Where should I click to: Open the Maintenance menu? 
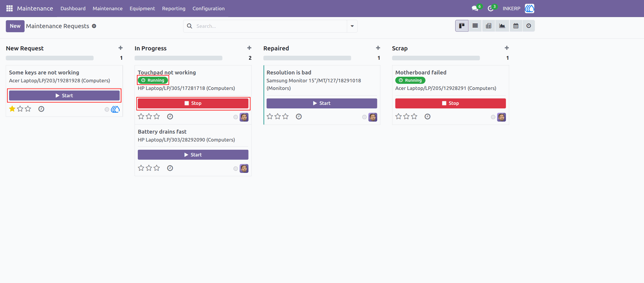pos(108,8)
